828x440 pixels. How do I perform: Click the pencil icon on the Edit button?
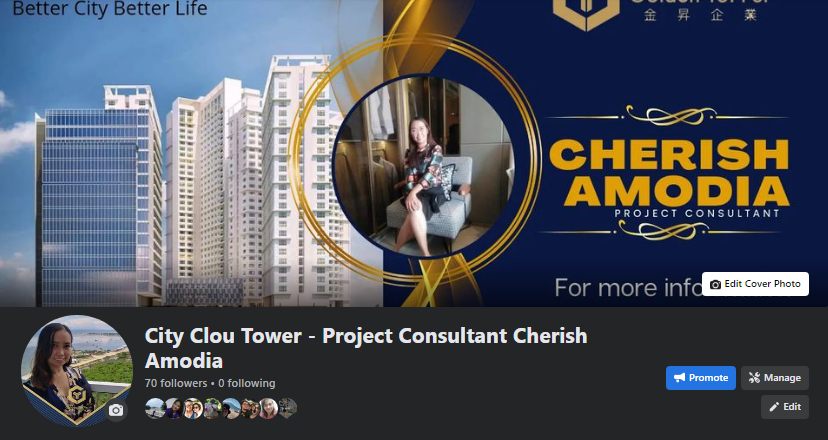774,407
